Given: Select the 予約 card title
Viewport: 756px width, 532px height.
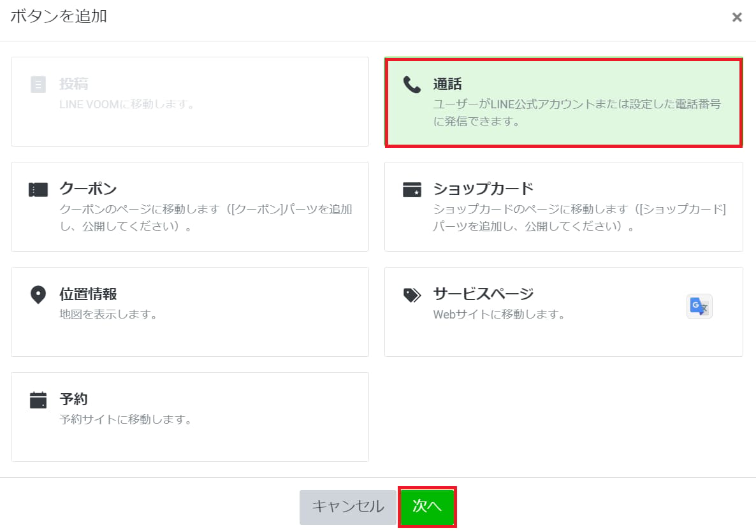Looking at the screenshot, I should click(74, 398).
